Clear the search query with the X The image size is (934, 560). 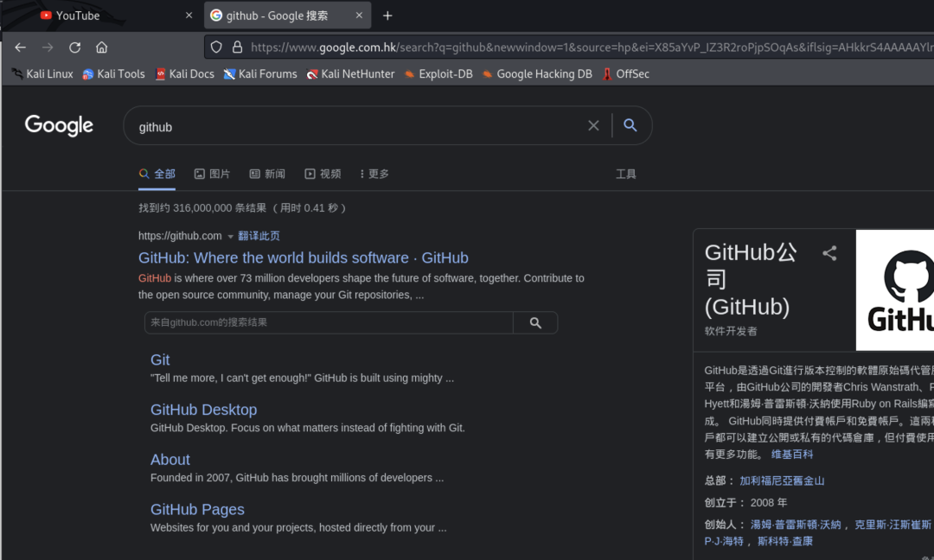[x=593, y=125]
